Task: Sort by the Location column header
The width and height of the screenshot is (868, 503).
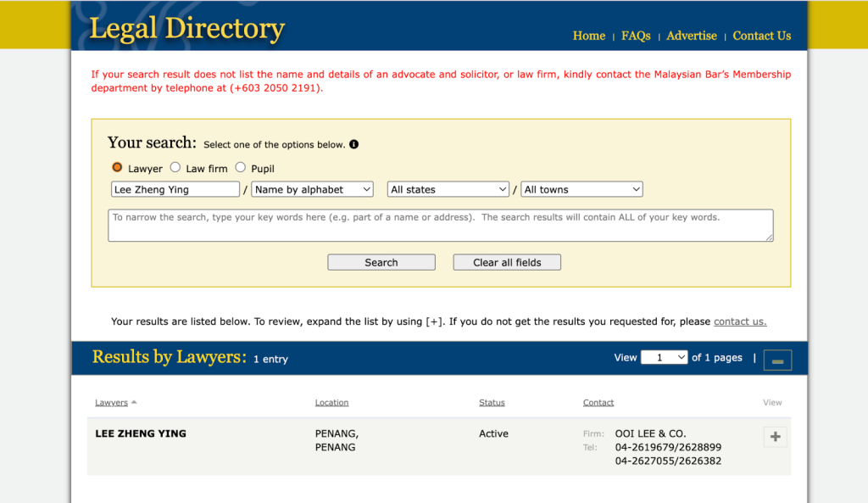Action: coord(331,402)
